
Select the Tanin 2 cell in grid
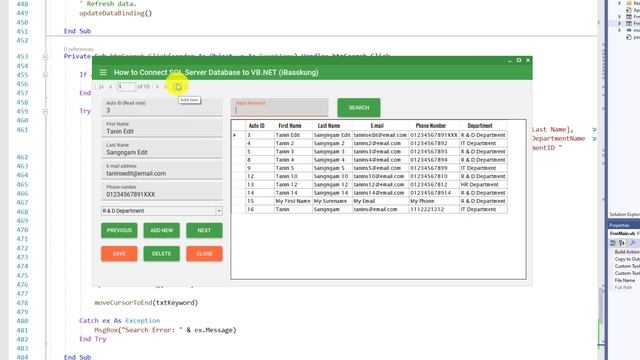click(293, 143)
